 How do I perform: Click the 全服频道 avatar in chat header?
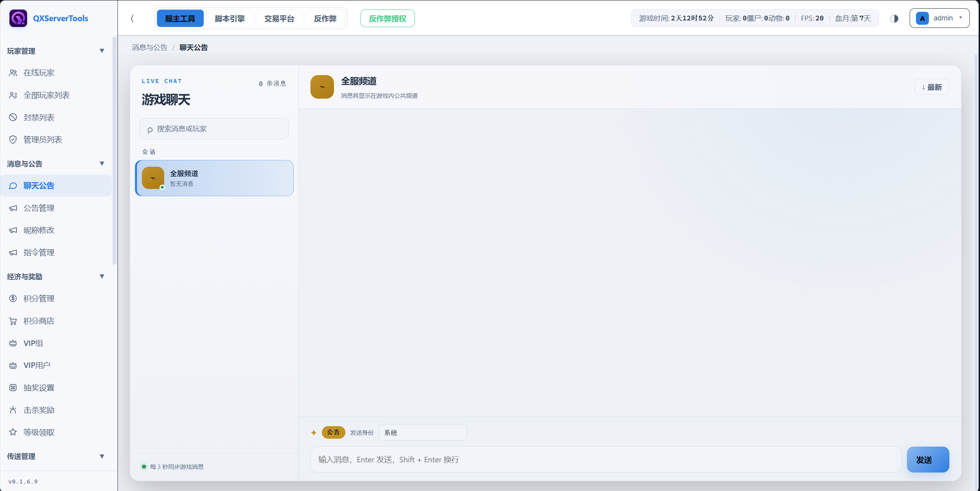coord(322,87)
